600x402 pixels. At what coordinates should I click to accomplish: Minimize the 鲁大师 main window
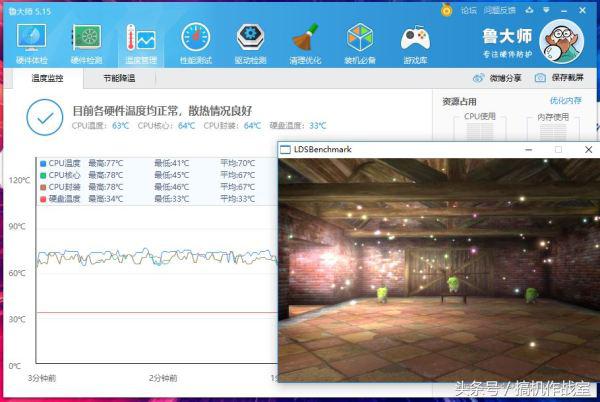(564, 11)
